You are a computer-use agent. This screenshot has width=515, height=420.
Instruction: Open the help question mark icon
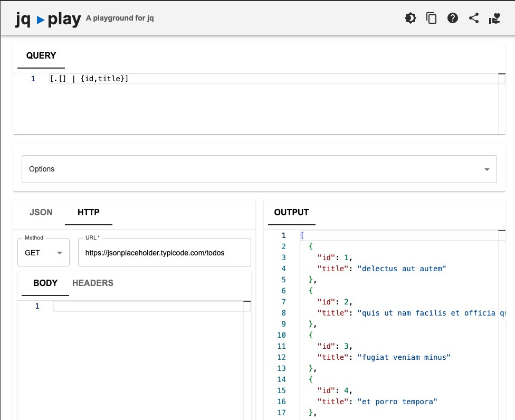pyautogui.click(x=453, y=18)
